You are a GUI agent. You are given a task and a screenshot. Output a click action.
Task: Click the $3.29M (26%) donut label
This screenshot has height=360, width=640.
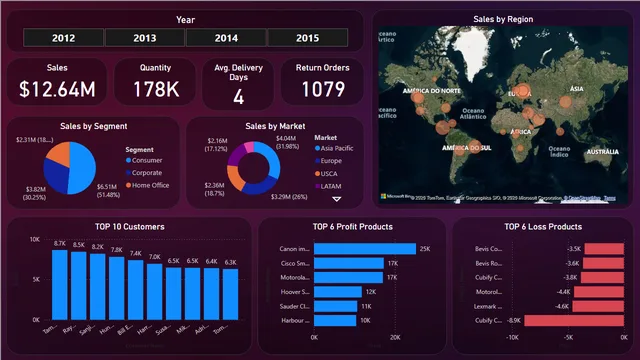[289, 197]
